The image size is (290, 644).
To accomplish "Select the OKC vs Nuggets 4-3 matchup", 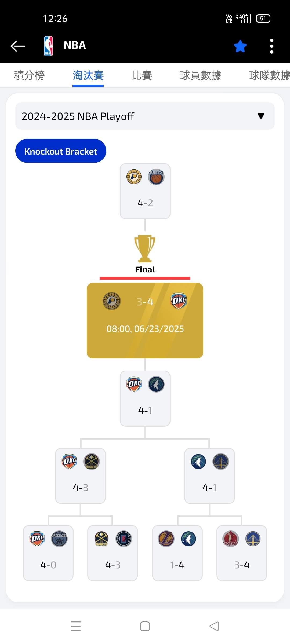I will tap(80, 475).
